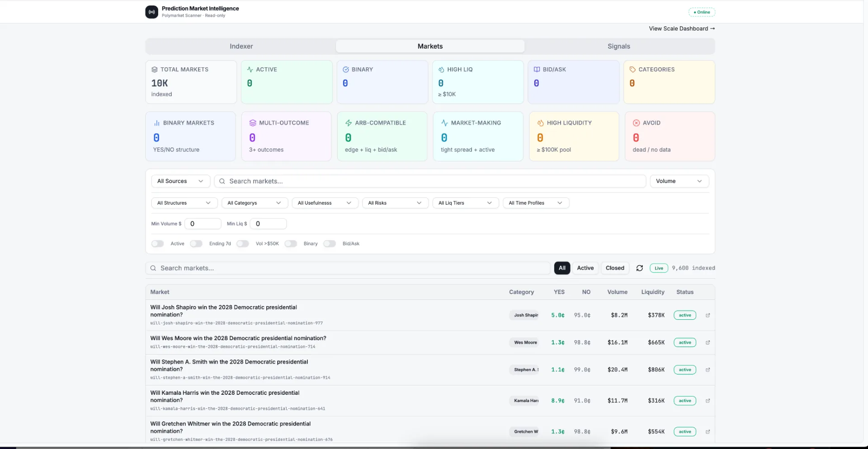Open View Scale Dashboard link
868x449 pixels.
point(682,28)
